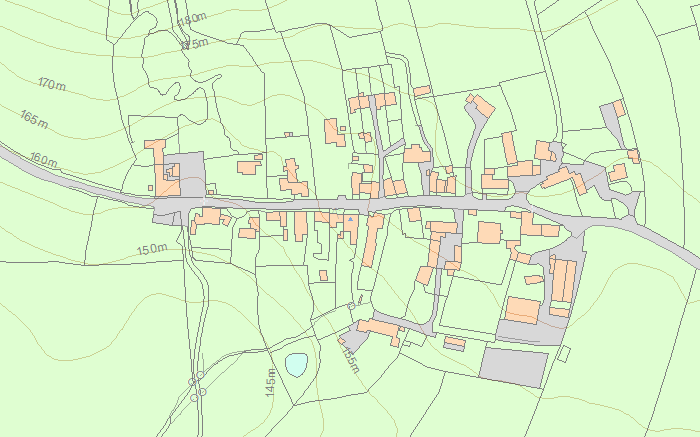This screenshot has height=437, width=700.
Task: Click the small blue triangle marker
Action: (351, 219)
